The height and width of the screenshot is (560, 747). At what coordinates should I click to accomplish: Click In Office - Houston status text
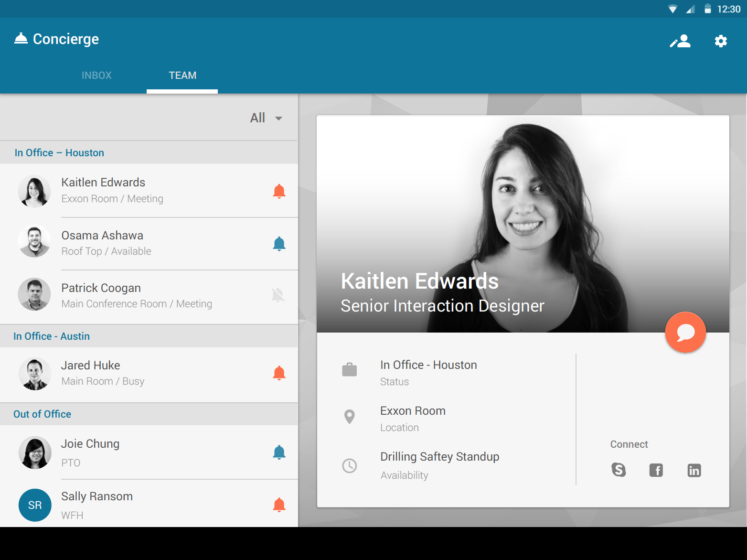point(428,365)
